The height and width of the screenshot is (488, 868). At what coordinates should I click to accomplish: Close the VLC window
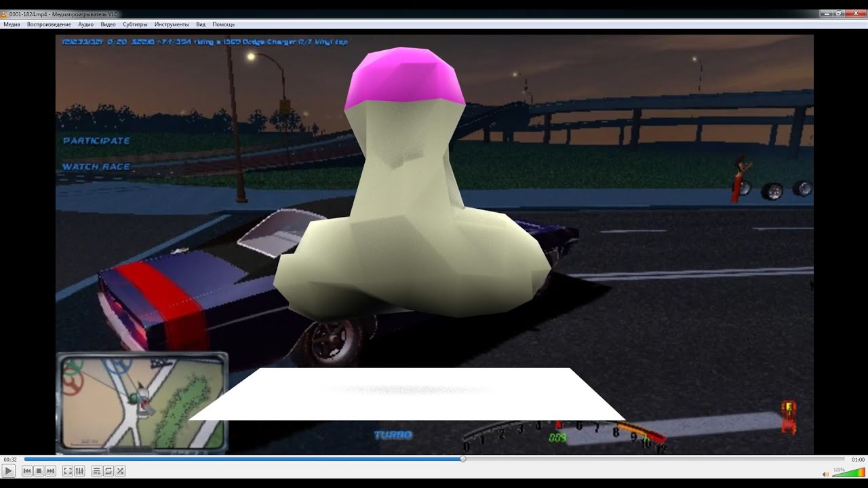854,13
